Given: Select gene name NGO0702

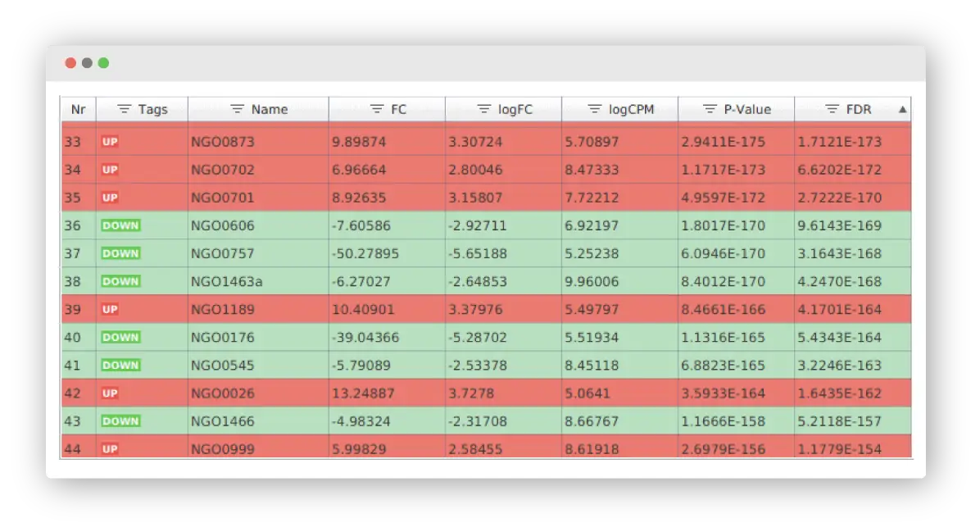Looking at the screenshot, I should (x=223, y=170).
